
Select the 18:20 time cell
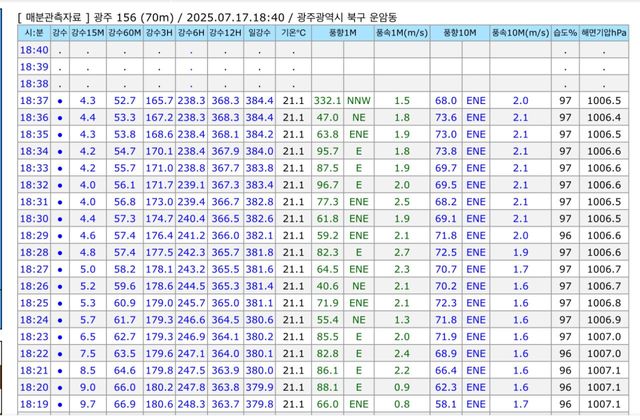coord(34,387)
